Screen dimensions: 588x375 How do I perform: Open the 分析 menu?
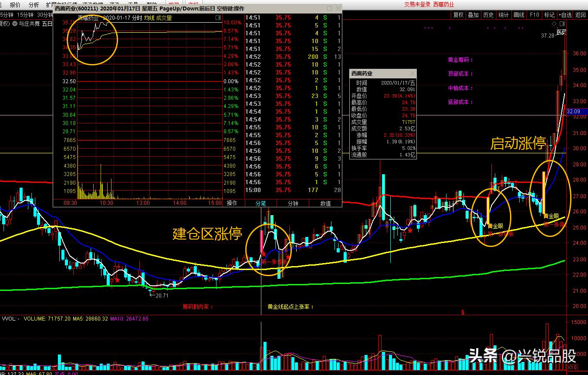(34, 4)
